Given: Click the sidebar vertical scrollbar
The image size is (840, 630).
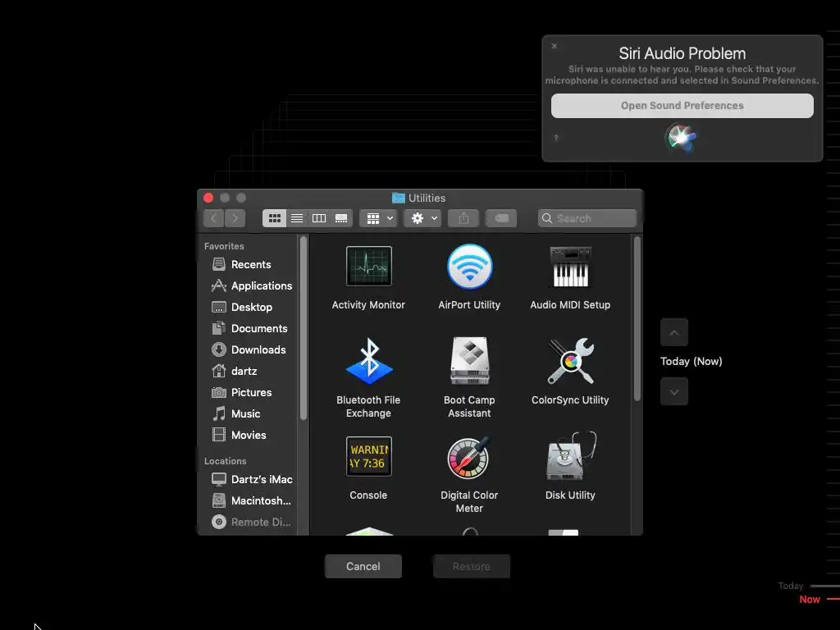Looking at the screenshot, I should (304, 328).
